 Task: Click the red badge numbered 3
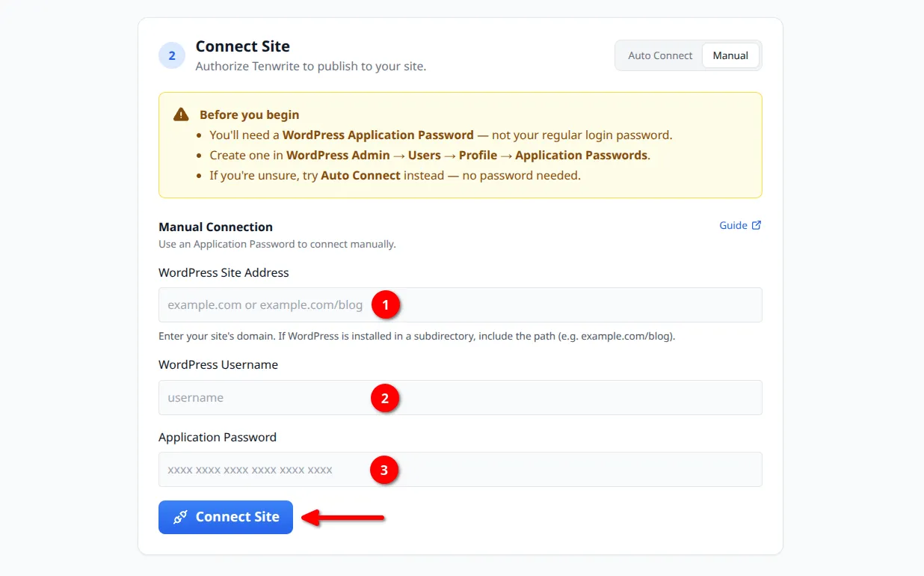384,471
